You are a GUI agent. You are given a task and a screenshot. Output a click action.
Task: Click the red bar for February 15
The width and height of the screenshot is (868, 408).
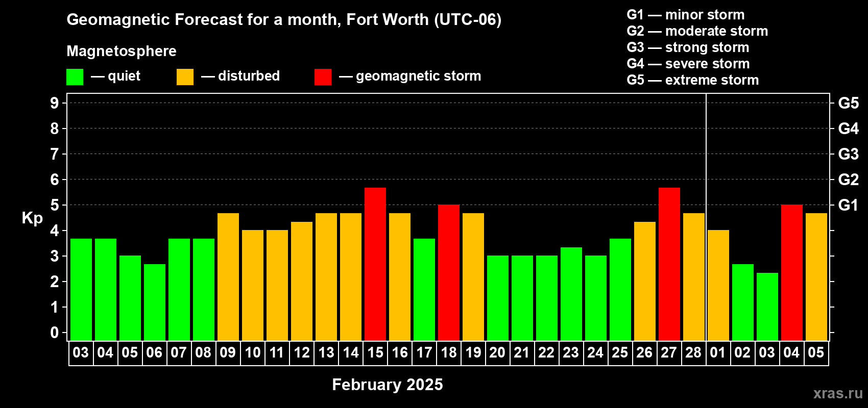click(x=375, y=264)
